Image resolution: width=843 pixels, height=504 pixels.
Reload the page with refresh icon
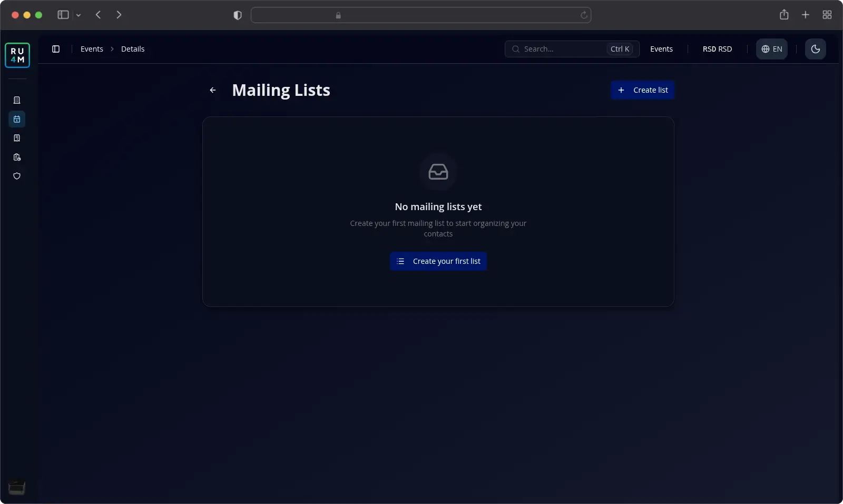[584, 15]
